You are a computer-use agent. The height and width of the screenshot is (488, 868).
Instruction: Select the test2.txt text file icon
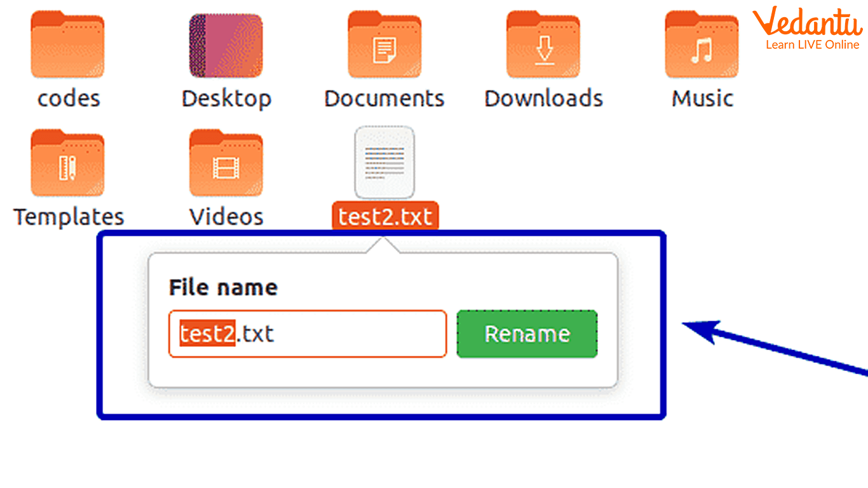(384, 163)
